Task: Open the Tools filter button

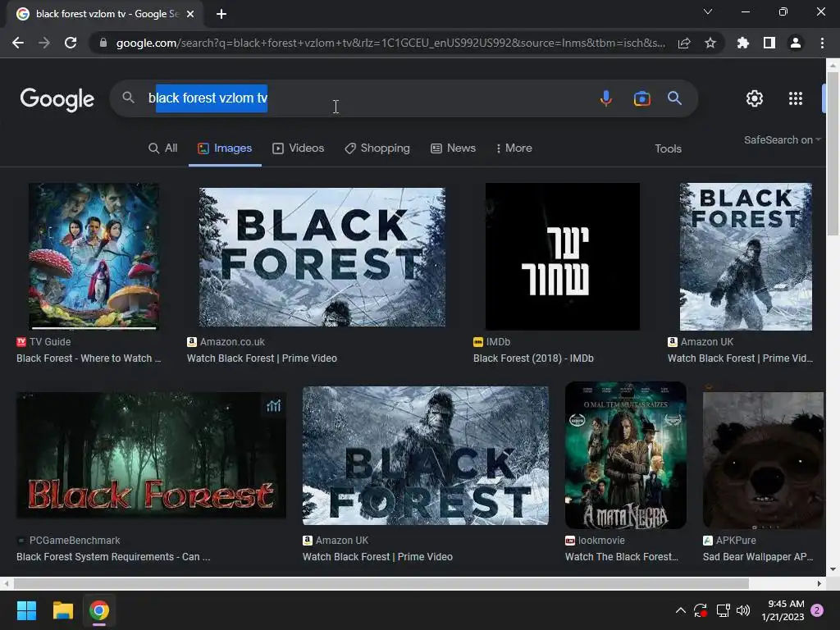Action: [668, 149]
